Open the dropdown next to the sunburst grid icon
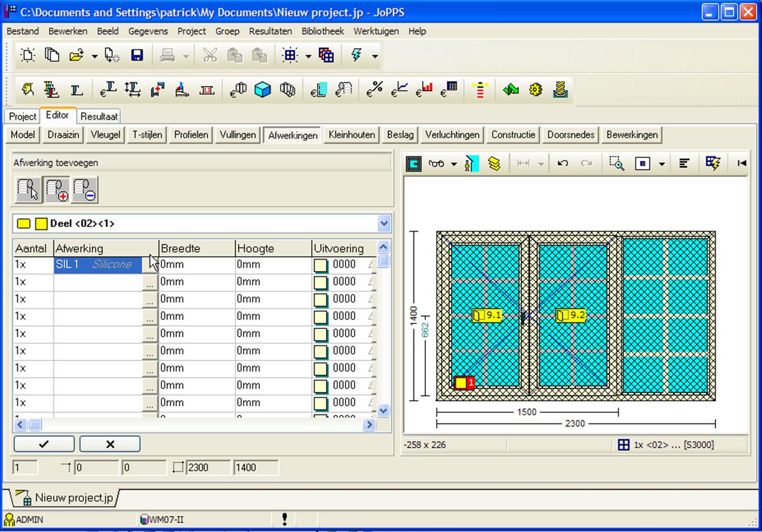 click(308, 56)
